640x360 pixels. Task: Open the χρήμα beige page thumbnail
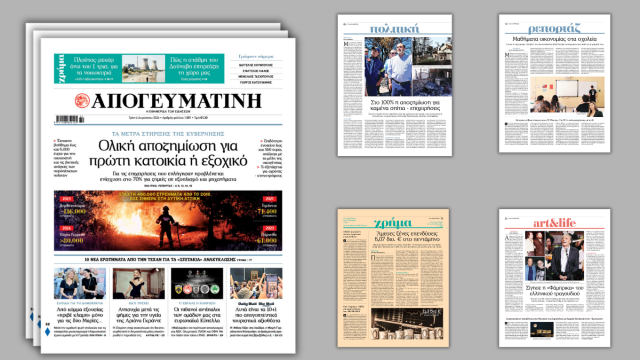pyautogui.click(x=393, y=278)
